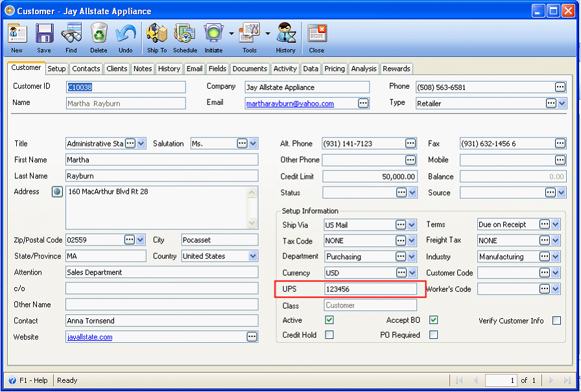The width and height of the screenshot is (581, 392).
Task: Open the Tools toolbar dropdown arrow
Action: 268,34
